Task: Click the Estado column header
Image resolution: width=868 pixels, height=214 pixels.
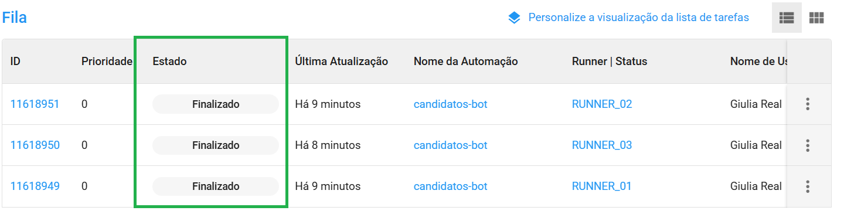Action: click(x=169, y=62)
